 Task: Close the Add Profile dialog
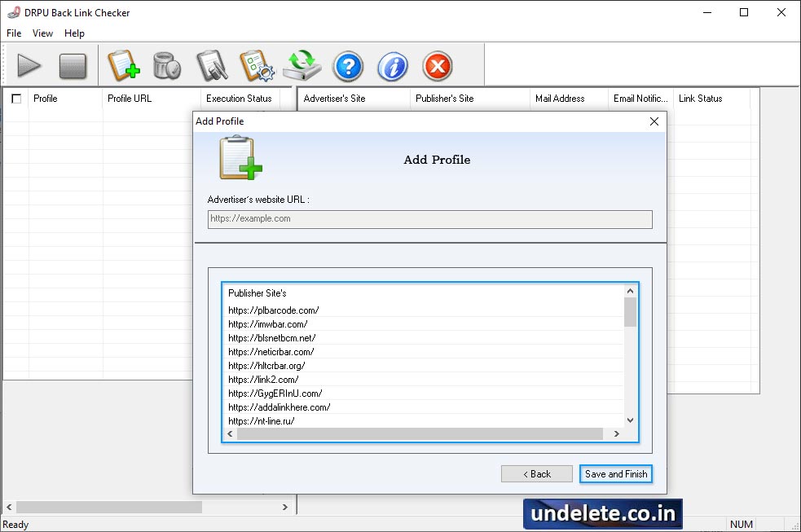pyautogui.click(x=654, y=121)
